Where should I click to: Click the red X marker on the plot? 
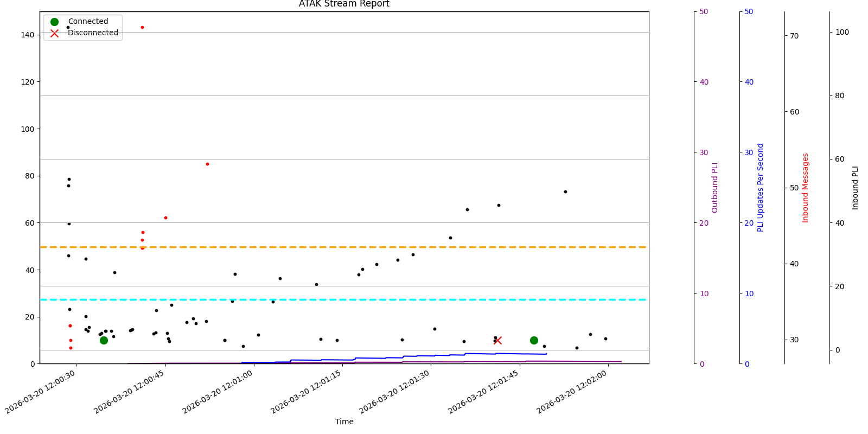pos(498,340)
